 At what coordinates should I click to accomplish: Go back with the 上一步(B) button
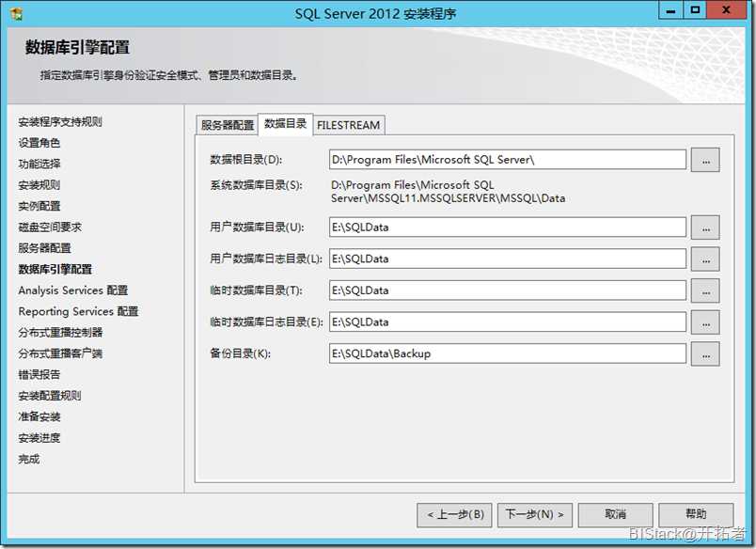(454, 515)
